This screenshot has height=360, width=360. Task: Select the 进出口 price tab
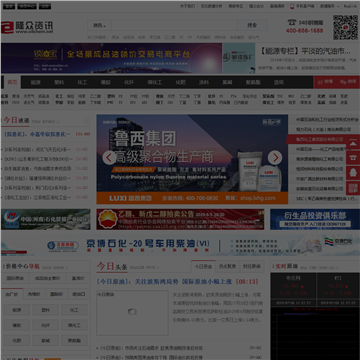tap(79, 294)
